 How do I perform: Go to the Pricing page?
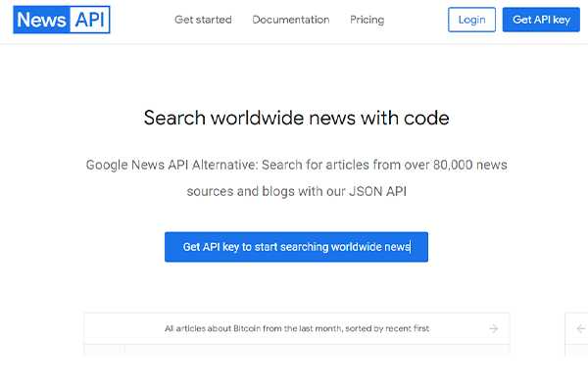click(367, 20)
